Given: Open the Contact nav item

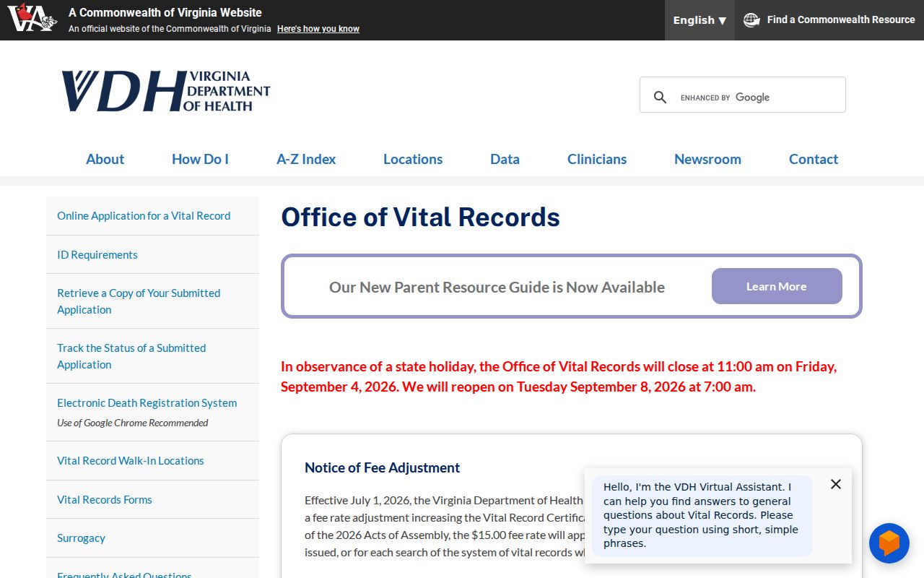Looking at the screenshot, I should (814, 159).
